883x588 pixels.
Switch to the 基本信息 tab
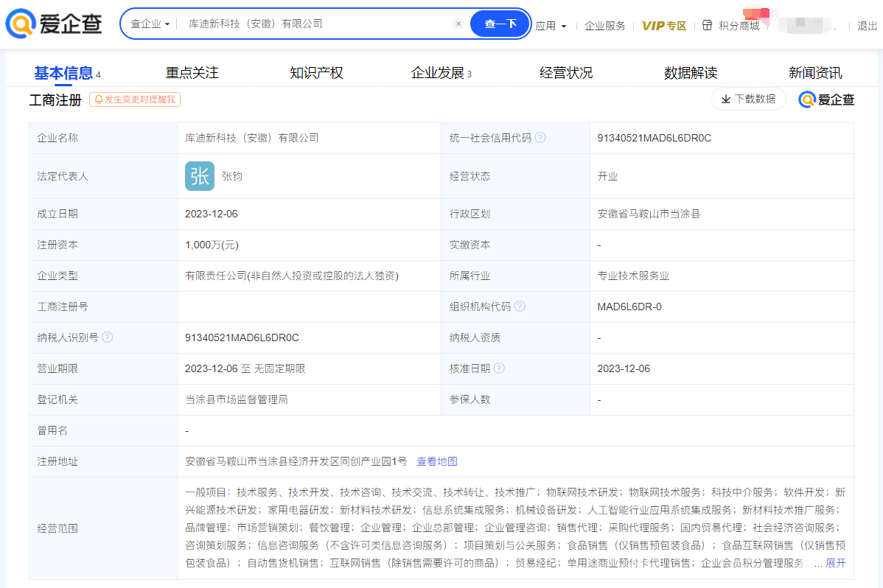(67, 73)
